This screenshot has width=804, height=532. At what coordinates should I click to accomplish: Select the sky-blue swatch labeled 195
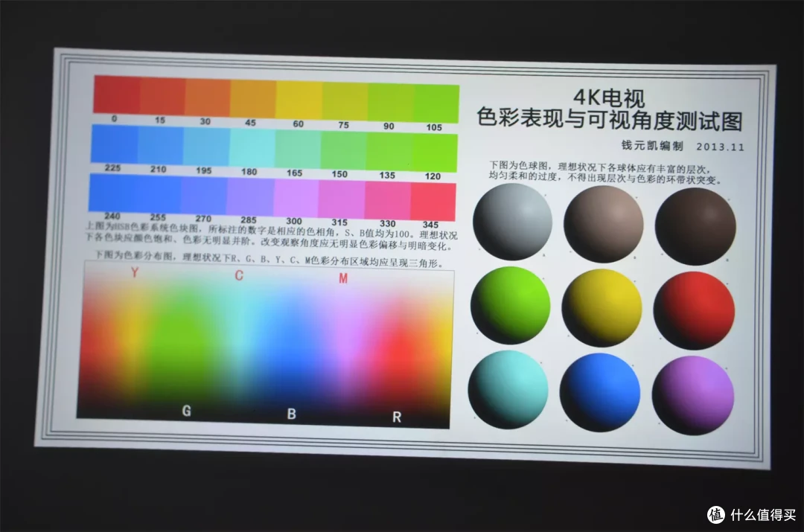point(206,147)
